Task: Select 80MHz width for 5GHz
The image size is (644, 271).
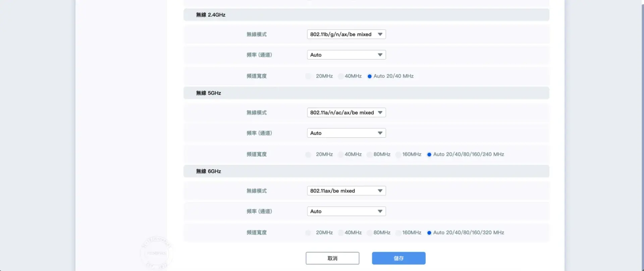Action: point(369,155)
